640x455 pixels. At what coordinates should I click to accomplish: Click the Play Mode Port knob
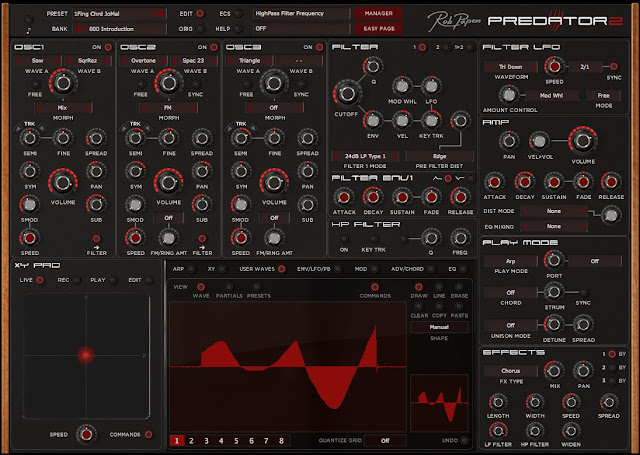pyautogui.click(x=553, y=260)
